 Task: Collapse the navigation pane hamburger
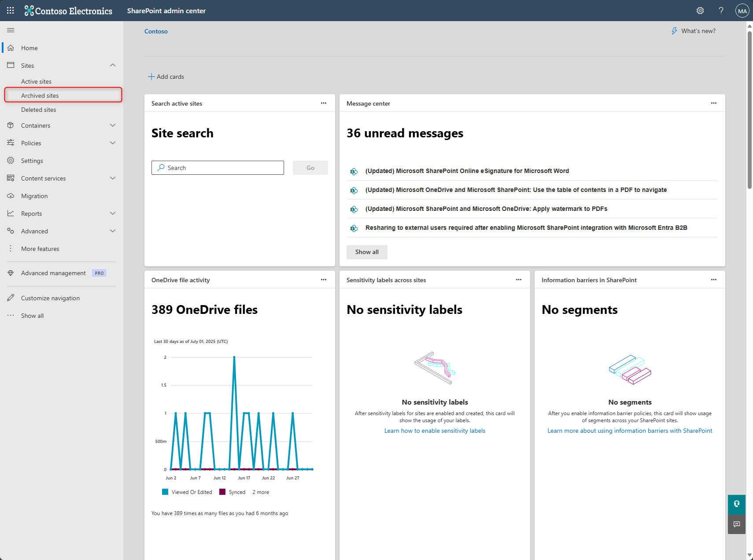point(11,30)
